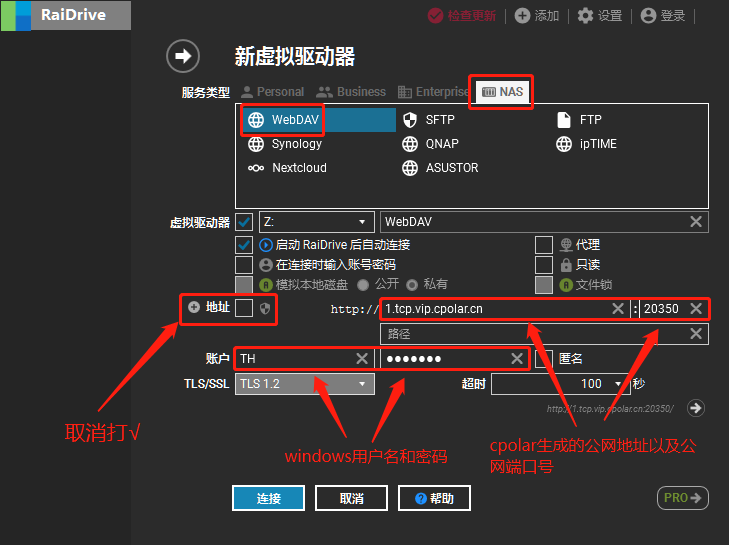The width and height of the screenshot is (729, 545).
Task: Click the PRO upgrade button
Action: (683, 498)
